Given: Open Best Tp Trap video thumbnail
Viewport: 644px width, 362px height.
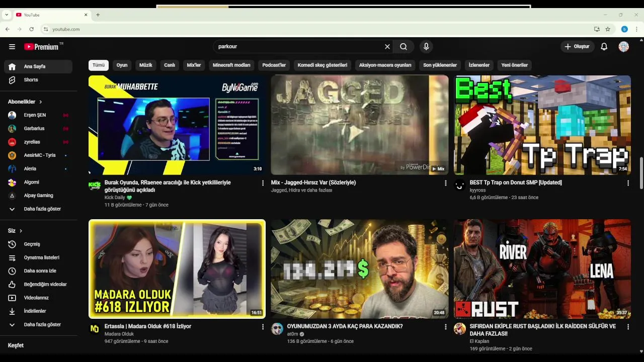Looking at the screenshot, I should pos(542,125).
